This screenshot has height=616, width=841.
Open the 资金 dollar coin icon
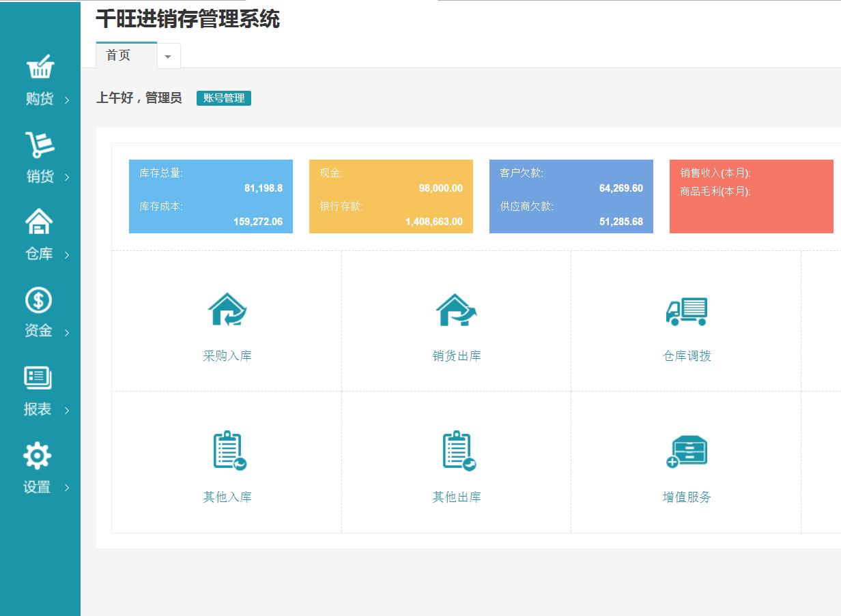38,300
